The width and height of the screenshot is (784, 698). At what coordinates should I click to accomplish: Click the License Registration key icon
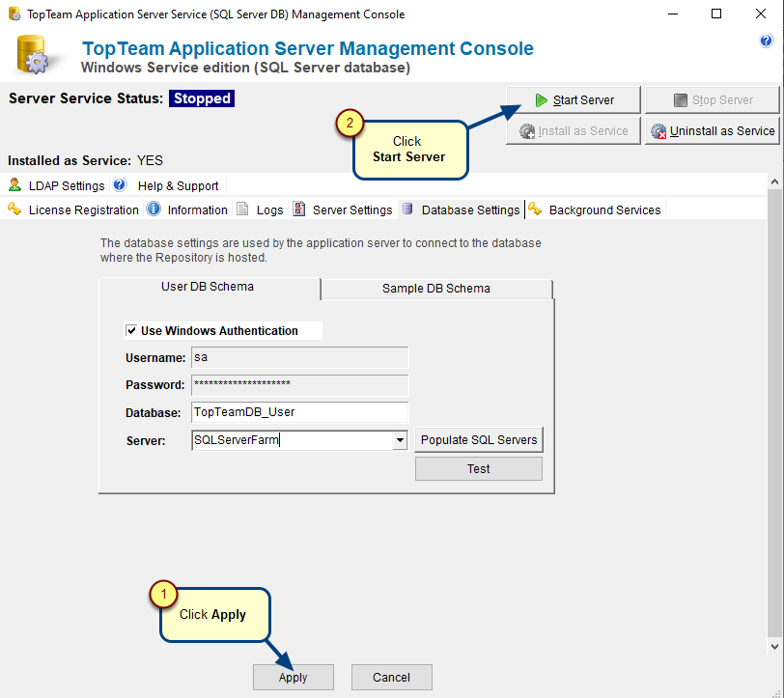[x=14, y=209]
